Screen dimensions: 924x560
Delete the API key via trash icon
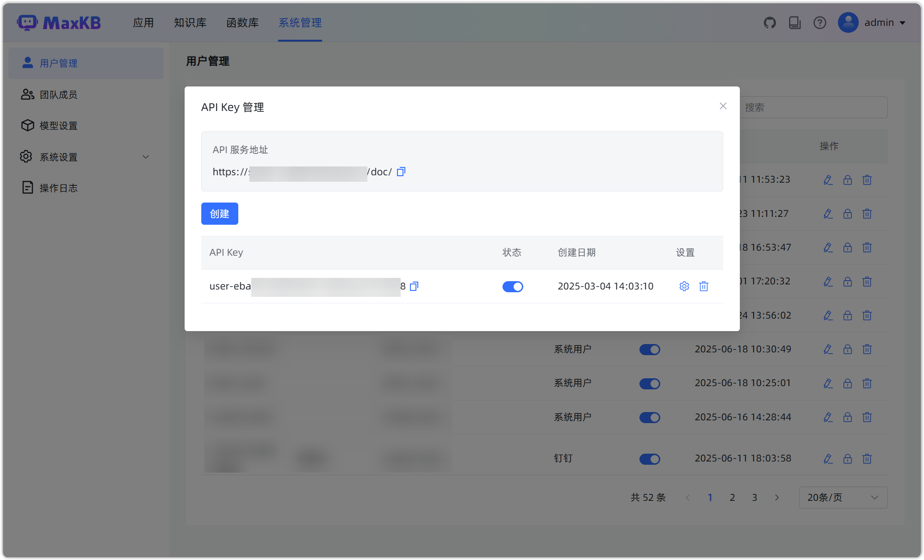pos(703,286)
